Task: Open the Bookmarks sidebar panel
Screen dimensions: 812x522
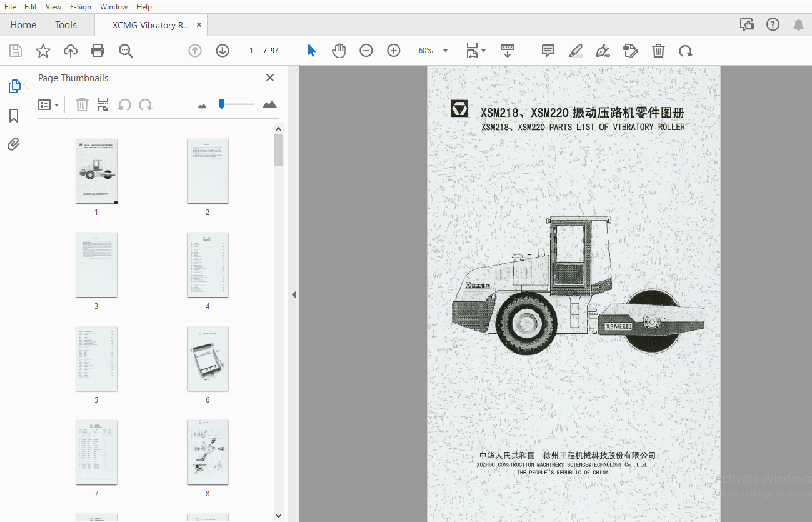Action: tap(14, 116)
